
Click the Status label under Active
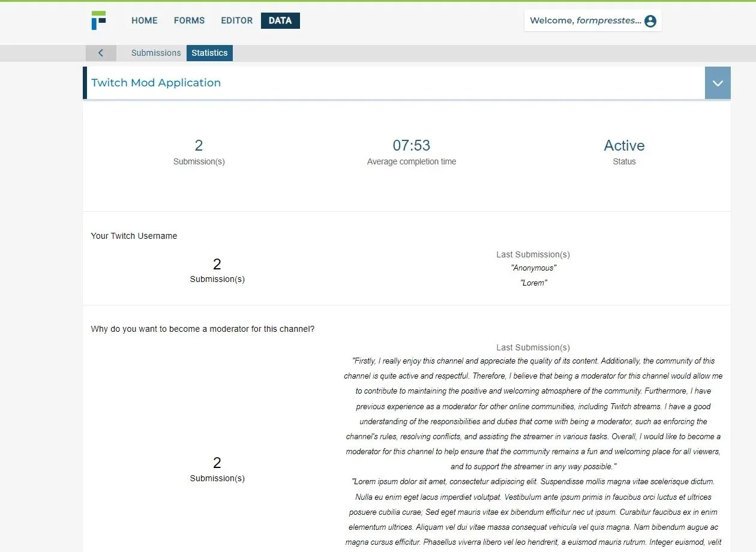[x=624, y=161]
